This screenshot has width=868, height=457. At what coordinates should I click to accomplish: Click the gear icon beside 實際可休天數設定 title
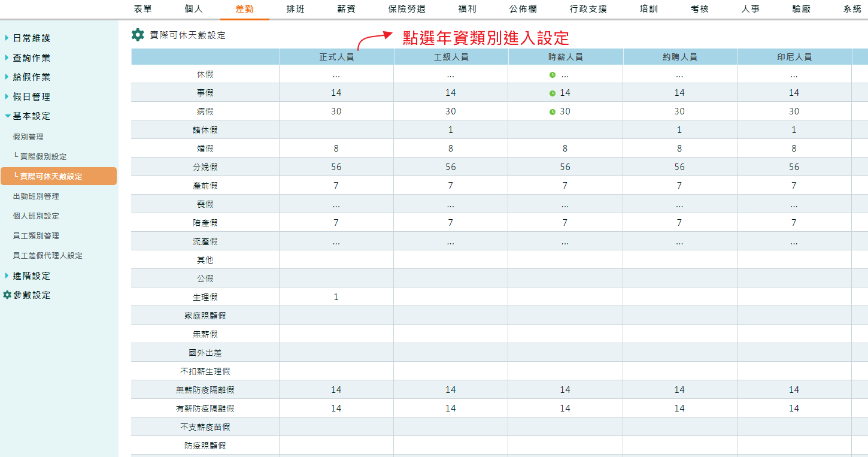(138, 35)
